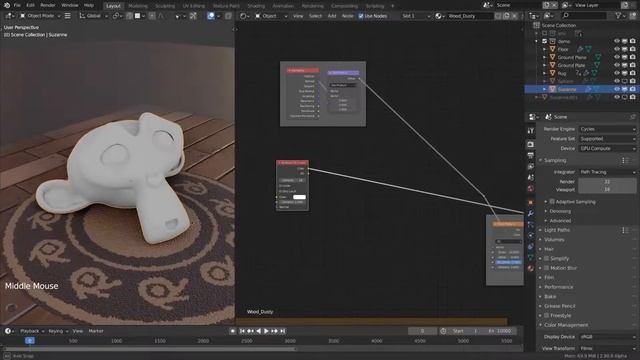
Task: Open the World properties tab icon
Action: [x=530, y=189]
